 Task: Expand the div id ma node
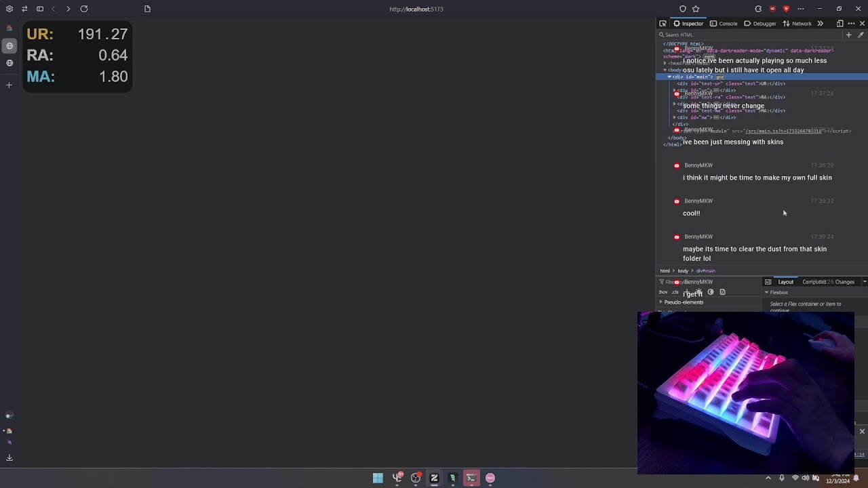tap(675, 117)
